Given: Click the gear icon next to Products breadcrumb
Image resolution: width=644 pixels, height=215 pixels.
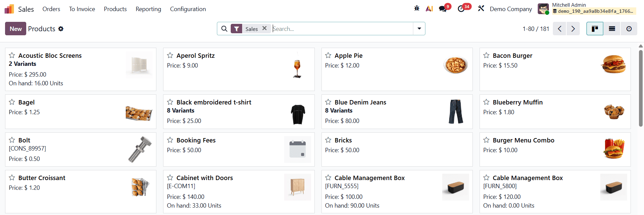Looking at the screenshot, I should coord(61,29).
